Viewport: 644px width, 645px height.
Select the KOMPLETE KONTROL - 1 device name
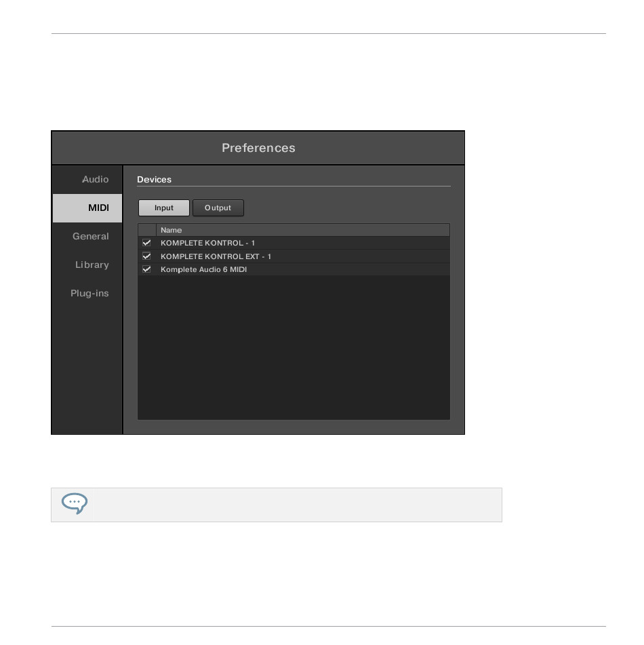click(207, 243)
